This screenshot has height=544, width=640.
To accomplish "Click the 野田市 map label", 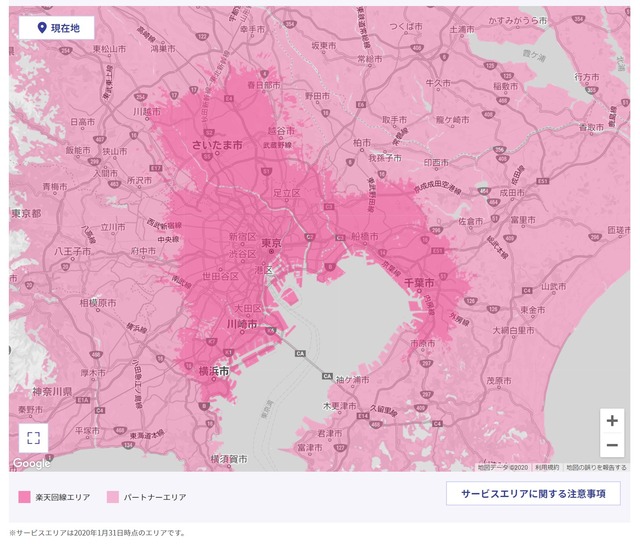I will 317,96.
